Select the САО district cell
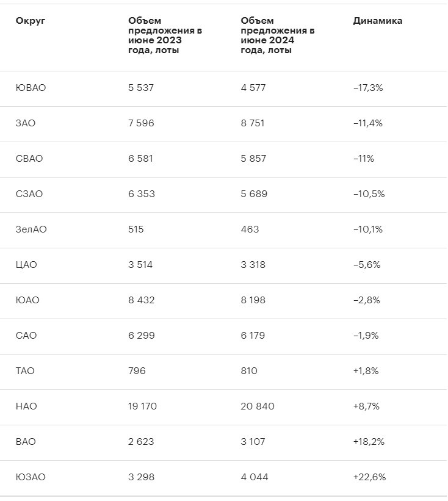 (26, 336)
